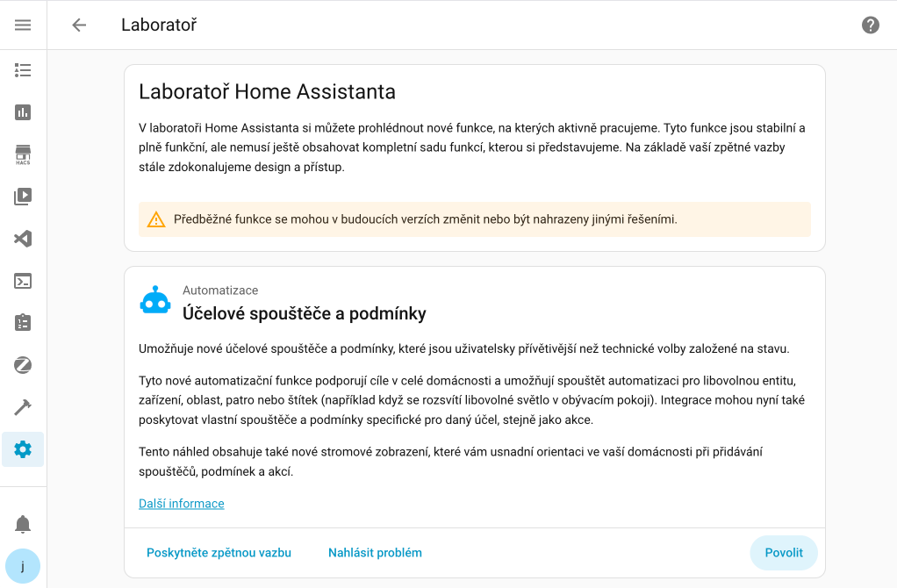
Task: Open the help question mark icon
Action: 870,25
